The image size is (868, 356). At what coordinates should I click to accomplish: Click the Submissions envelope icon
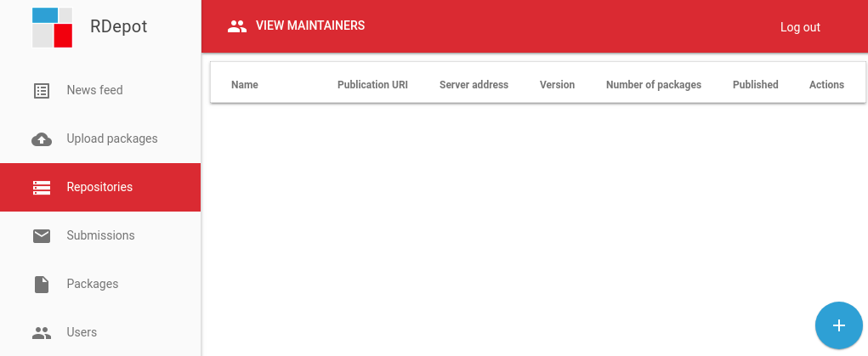[x=42, y=236]
